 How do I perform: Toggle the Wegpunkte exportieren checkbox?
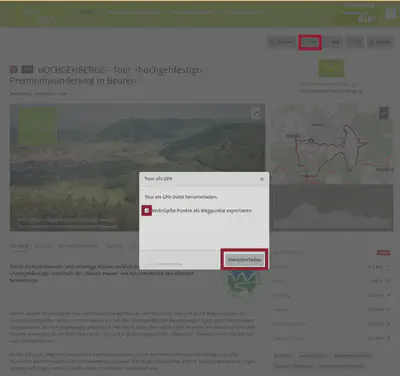pyautogui.click(x=147, y=211)
